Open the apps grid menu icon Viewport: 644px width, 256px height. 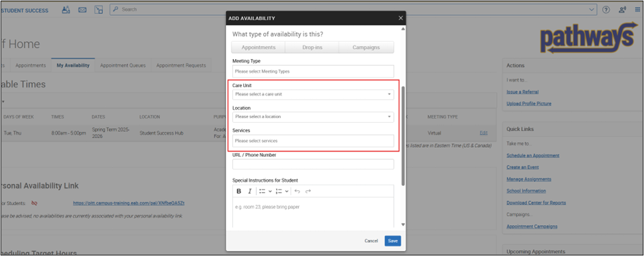637,10
